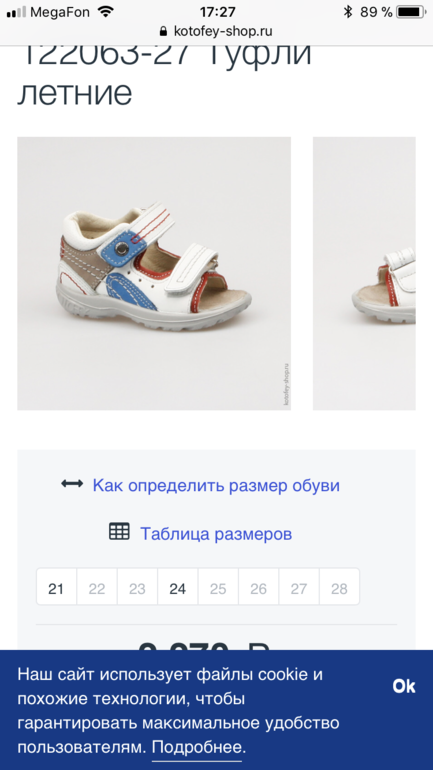433x770 pixels.
Task: Tap the Wi-Fi signal icon
Action: coord(105,12)
